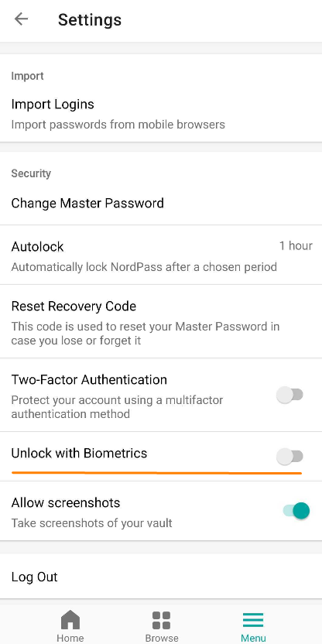
Task: Select Import Logins option
Action: 161,113
